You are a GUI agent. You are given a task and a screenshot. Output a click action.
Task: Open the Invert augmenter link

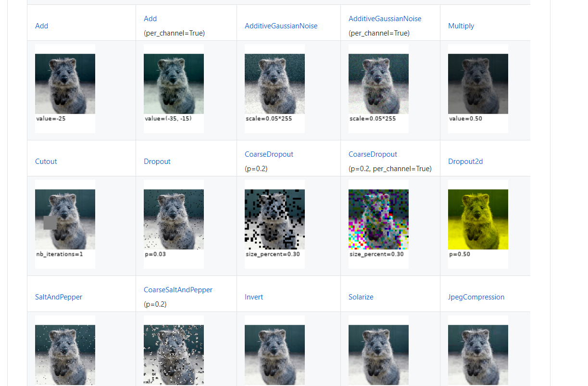pyautogui.click(x=253, y=297)
